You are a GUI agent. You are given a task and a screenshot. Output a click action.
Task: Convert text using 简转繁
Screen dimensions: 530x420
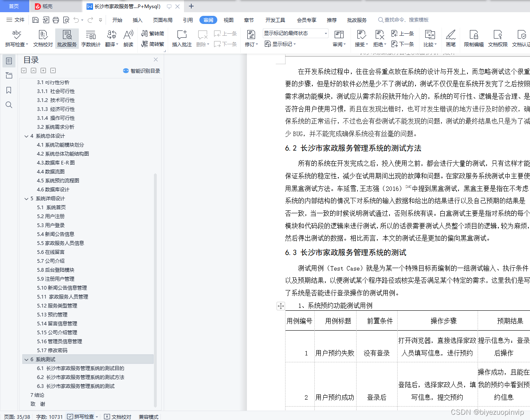click(x=153, y=44)
